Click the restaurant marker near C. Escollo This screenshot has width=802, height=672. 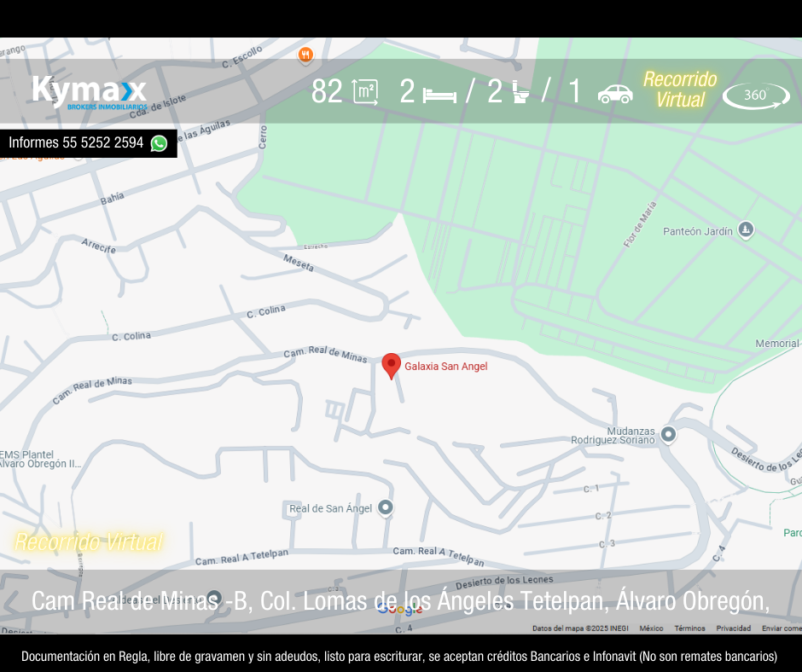305,55
